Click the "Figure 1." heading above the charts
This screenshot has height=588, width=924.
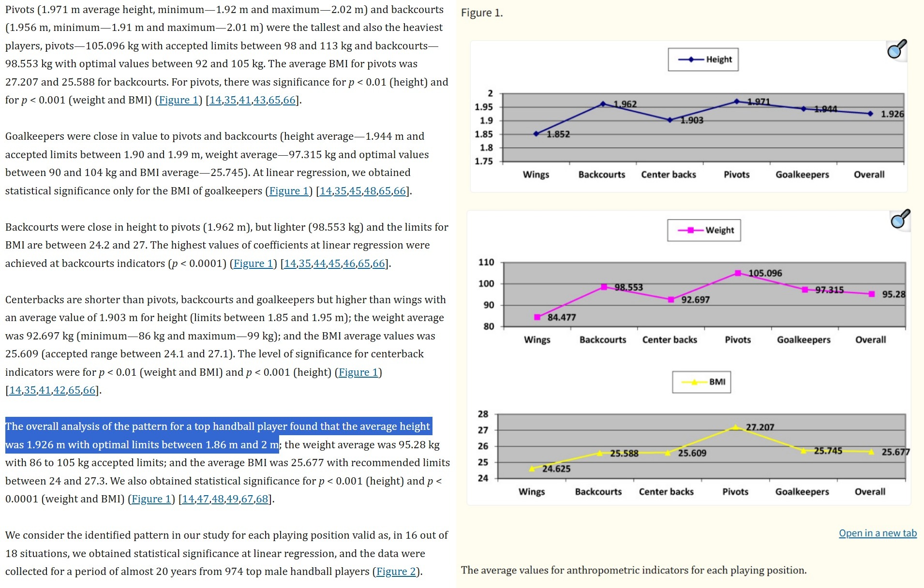coord(482,13)
